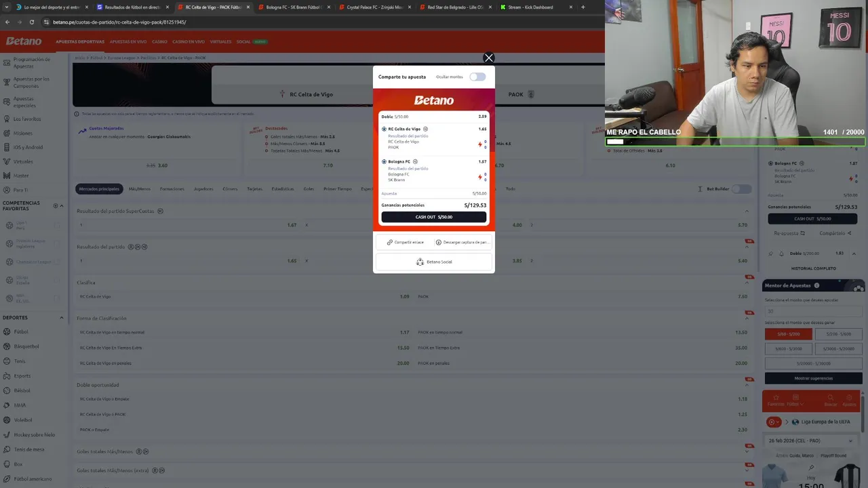Open the Virtuales header menu item

click(220, 41)
